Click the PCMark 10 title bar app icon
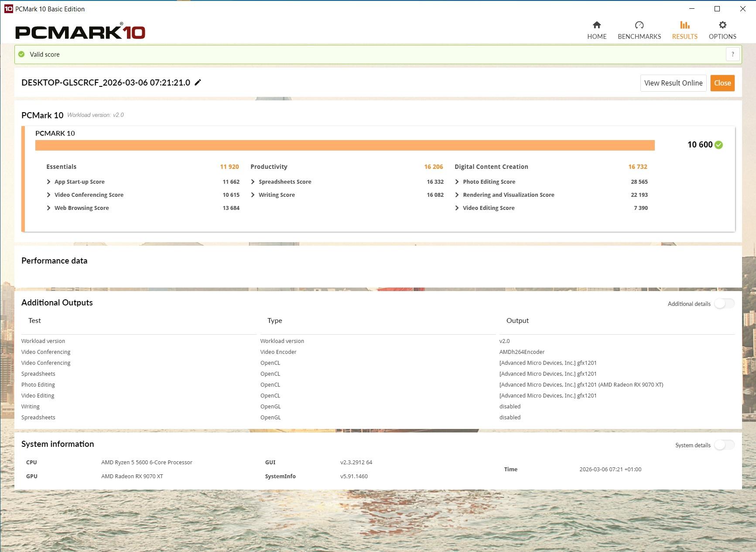Image resolution: width=756 pixels, height=552 pixels. click(8, 9)
